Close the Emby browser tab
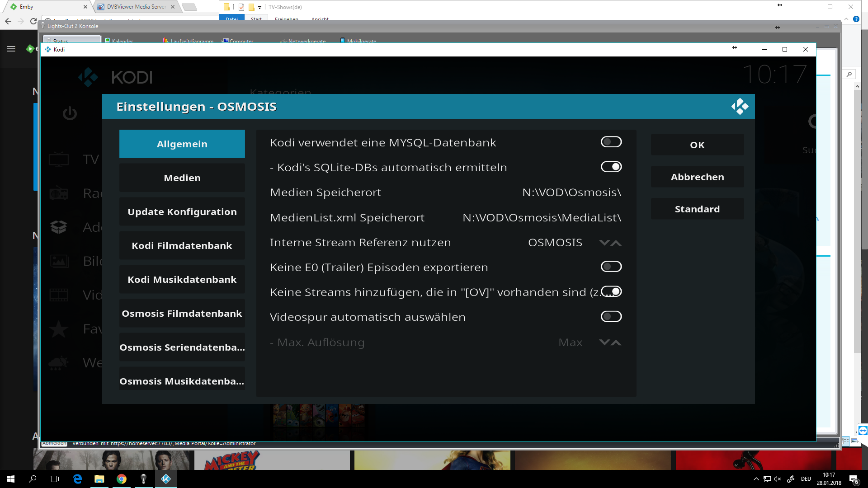The height and width of the screenshot is (488, 868). (85, 7)
